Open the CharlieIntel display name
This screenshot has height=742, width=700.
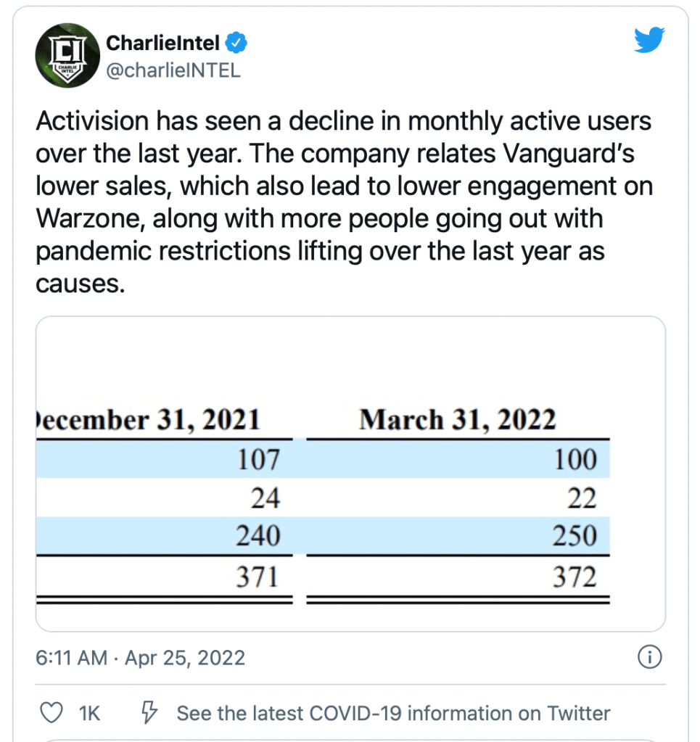point(162,44)
